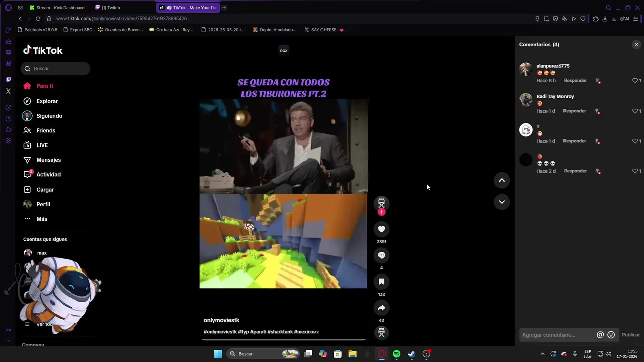The height and width of the screenshot is (362, 644).
Task: Open File Explorer from the taskbar
Action: [x=352, y=354]
